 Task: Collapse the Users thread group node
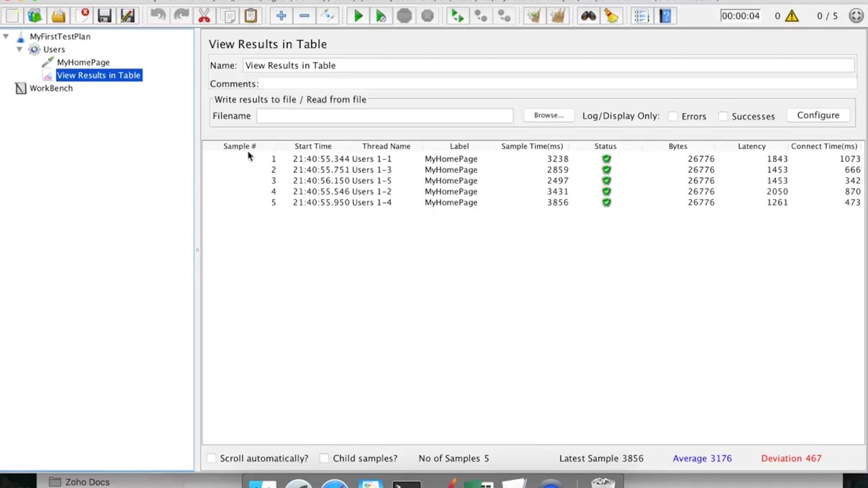[19, 49]
